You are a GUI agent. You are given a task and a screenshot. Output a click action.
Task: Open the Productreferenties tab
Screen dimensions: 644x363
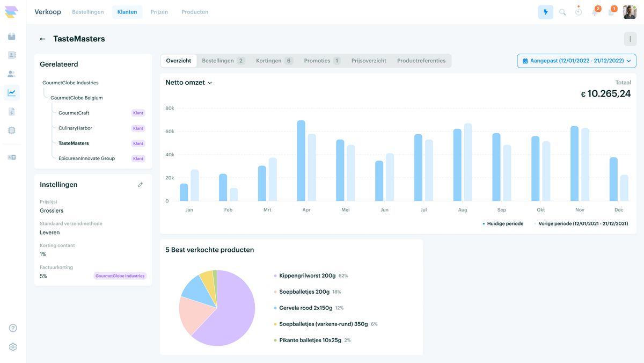[x=421, y=61]
